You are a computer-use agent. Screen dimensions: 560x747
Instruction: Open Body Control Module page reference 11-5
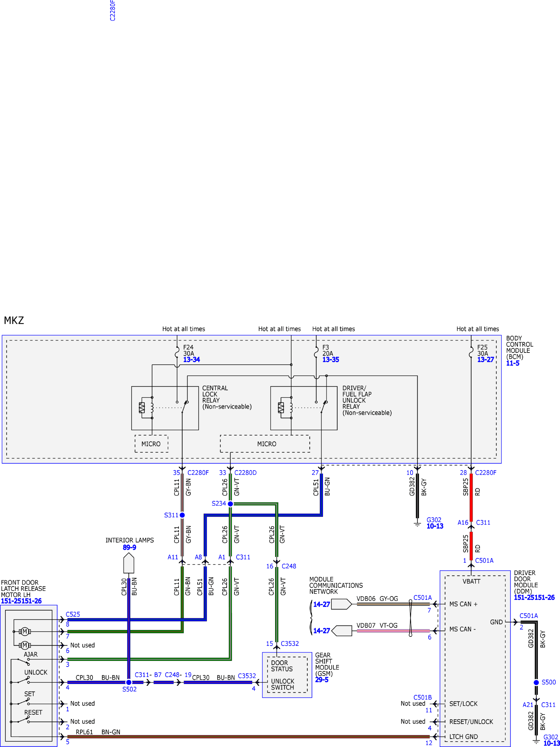pos(512,363)
